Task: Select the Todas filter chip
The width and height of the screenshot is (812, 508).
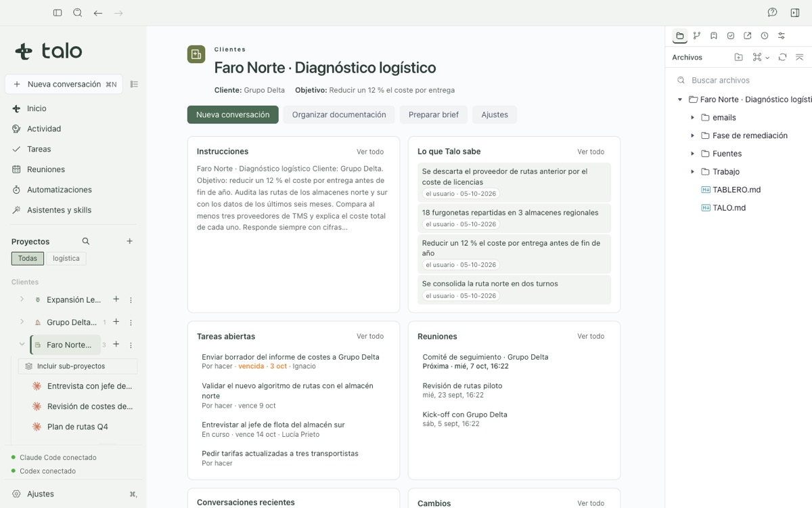Action: click(x=28, y=258)
